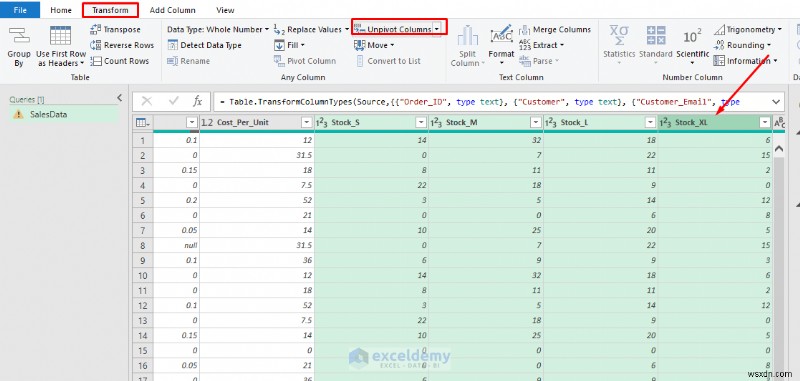Select row number 8
This screenshot has height=381, width=800.
[x=143, y=245]
